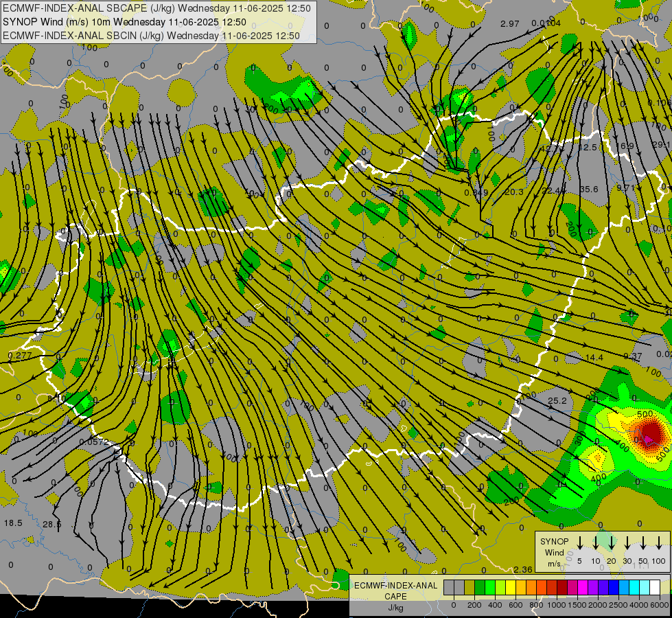Click the map value '2.97' near top

[x=509, y=23]
